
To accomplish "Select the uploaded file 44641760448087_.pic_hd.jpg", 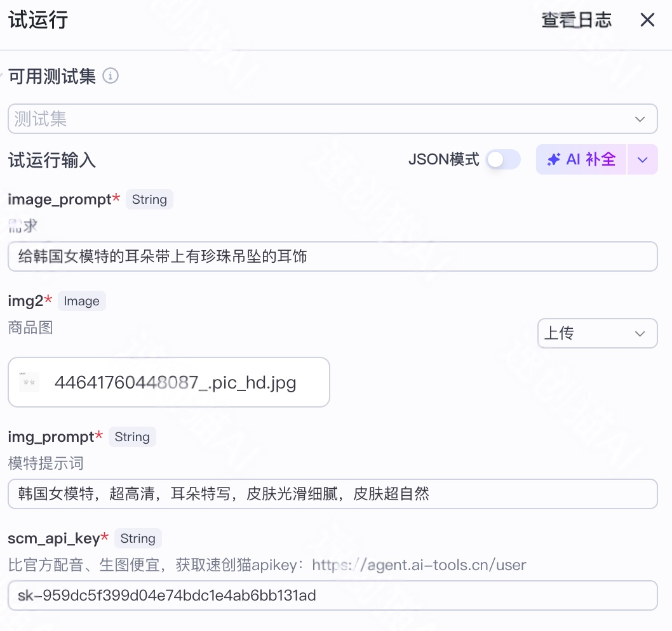I will coord(168,382).
